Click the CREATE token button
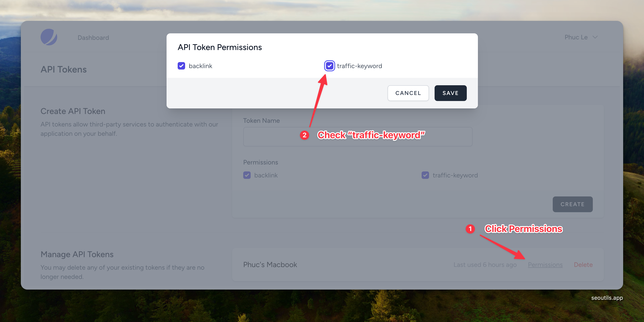644x322 pixels. [x=572, y=204]
